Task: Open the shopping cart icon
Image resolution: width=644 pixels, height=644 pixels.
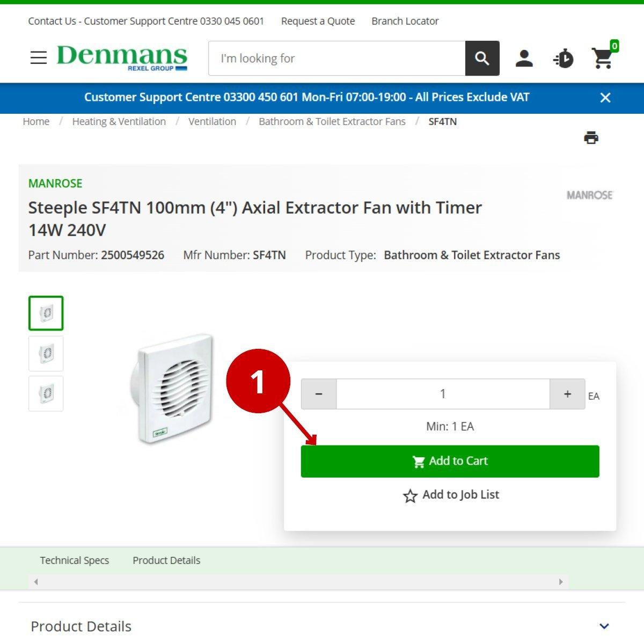Action: click(x=602, y=59)
